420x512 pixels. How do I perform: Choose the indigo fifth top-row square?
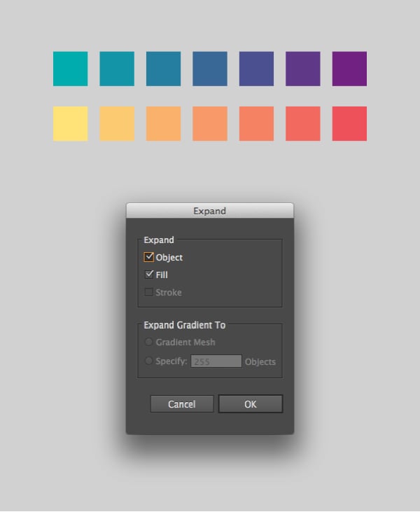(x=256, y=69)
